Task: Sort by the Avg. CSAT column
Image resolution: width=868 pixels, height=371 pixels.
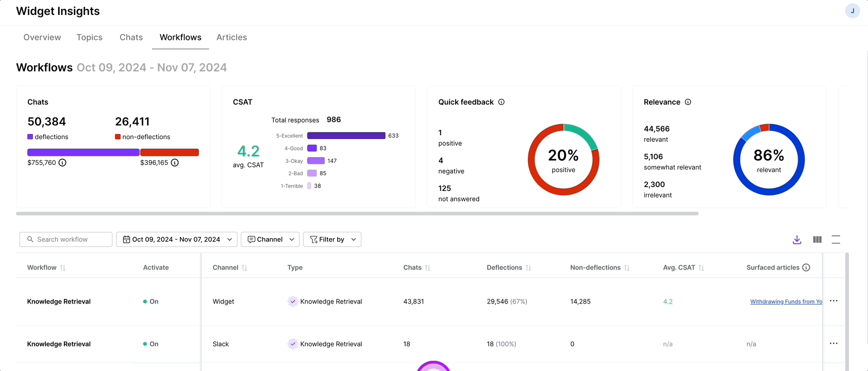Action: (701, 268)
